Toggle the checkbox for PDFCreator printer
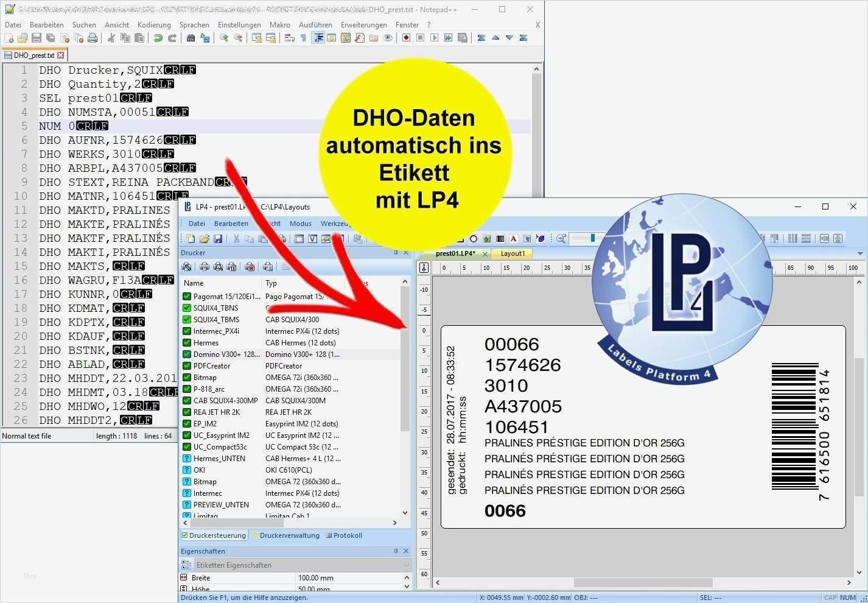Screen dimensions: 868x603 click(187, 366)
